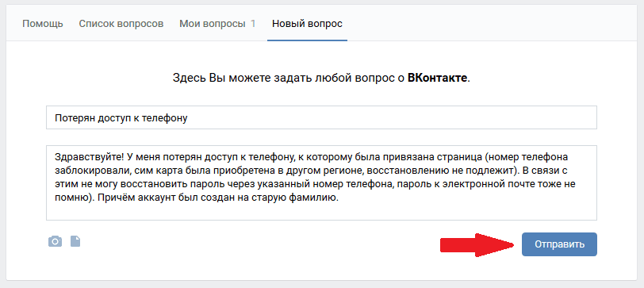This screenshot has height=288, width=644.
Task: Select the Новый вопрос tab
Action: point(307,24)
